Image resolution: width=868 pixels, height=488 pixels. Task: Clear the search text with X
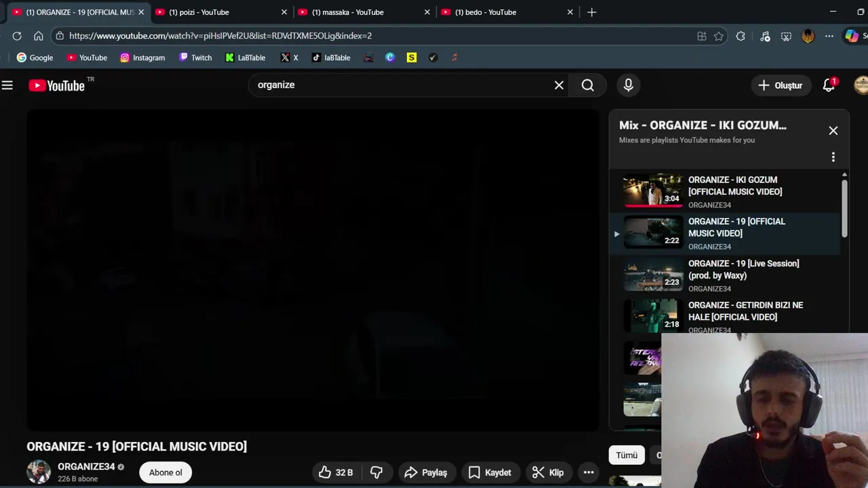(559, 85)
